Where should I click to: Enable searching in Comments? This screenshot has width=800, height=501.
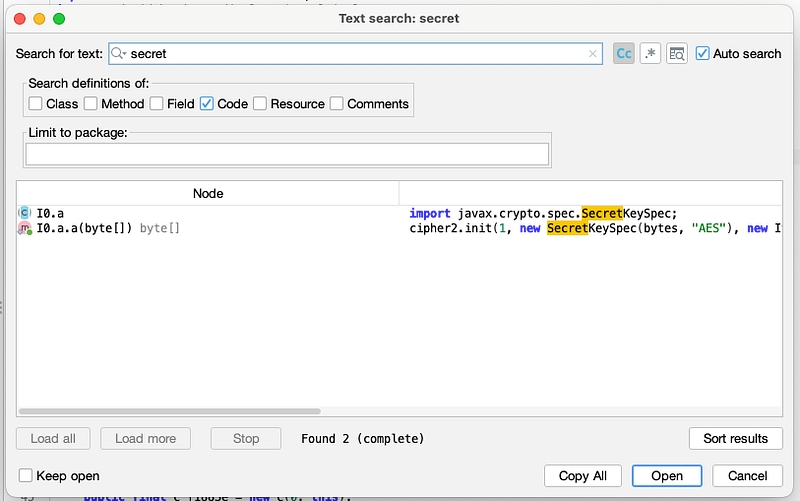[x=337, y=103]
